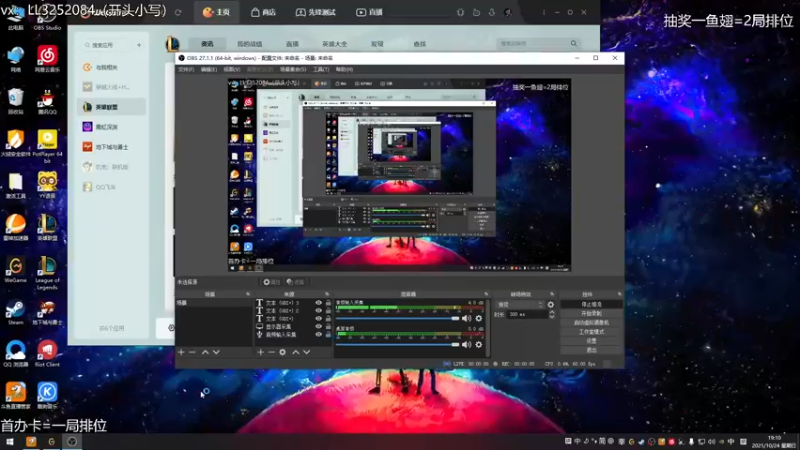
Task: Select 地下城与勇士 in WeGame sidebar
Action: 111,147
